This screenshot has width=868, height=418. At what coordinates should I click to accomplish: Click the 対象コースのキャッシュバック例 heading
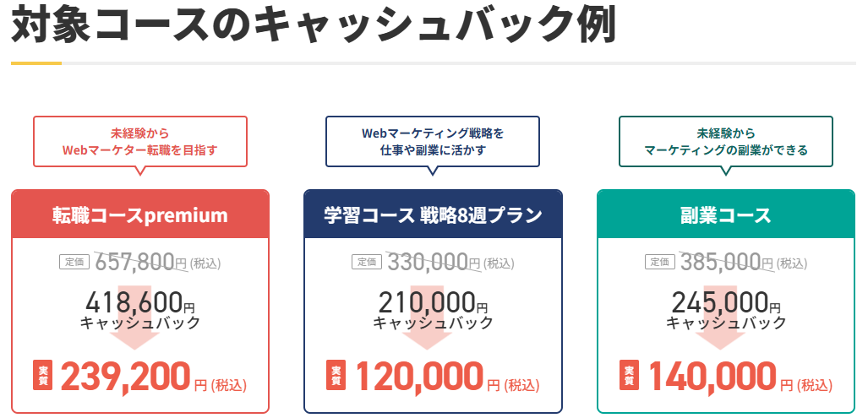point(313,25)
